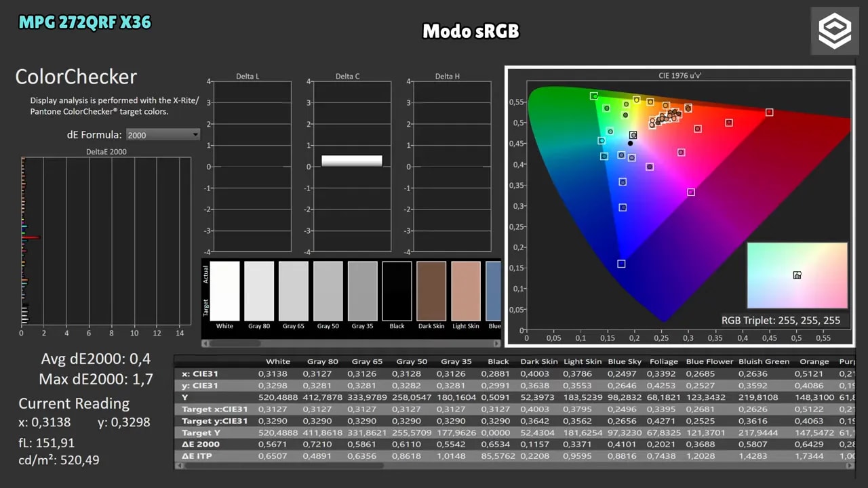Click the Target Y value 181,6254 for Light Skin
Viewport: 868px width, 488px height.
click(583, 432)
